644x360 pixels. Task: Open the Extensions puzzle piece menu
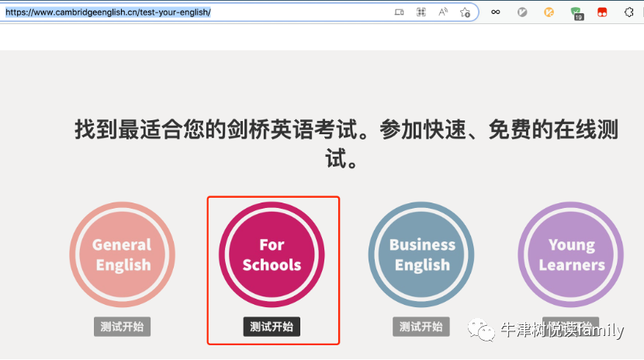[x=628, y=12]
